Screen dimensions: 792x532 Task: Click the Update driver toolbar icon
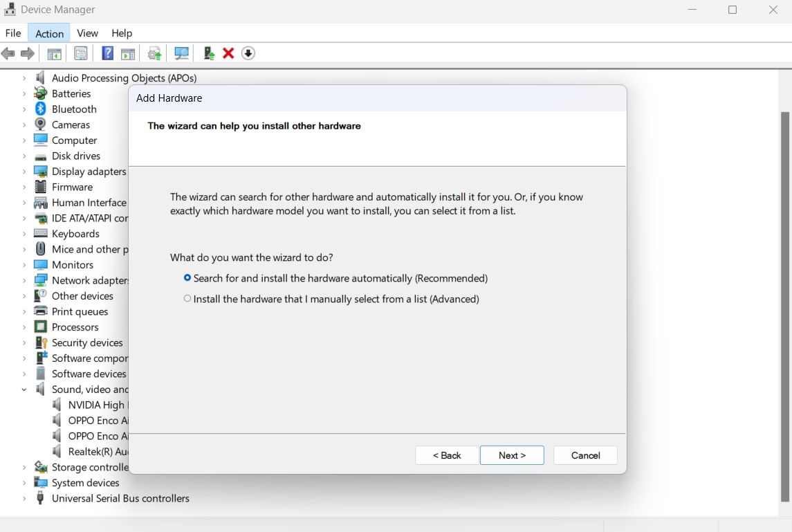pyautogui.click(x=154, y=53)
